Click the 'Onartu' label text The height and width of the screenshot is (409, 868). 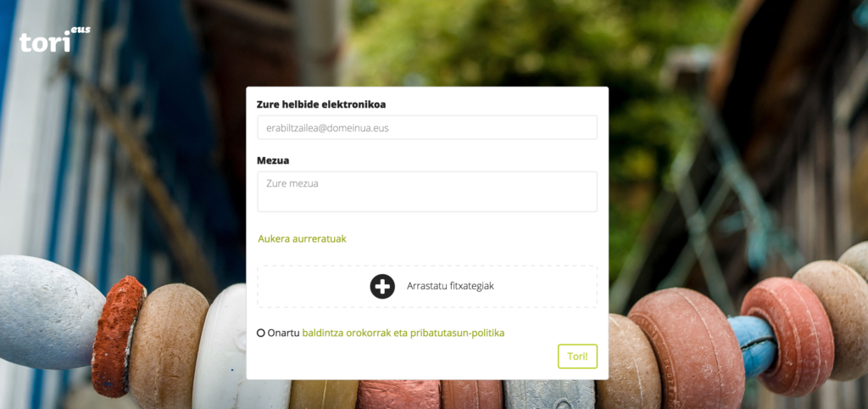[283, 333]
